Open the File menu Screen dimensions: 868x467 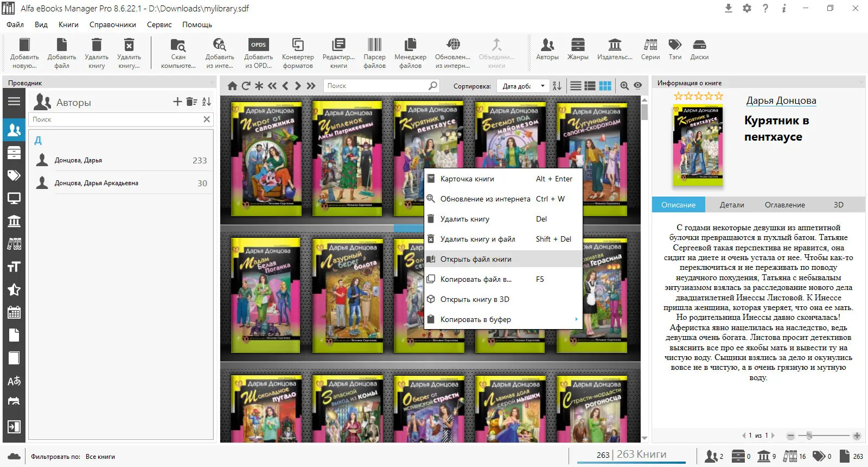pos(15,24)
